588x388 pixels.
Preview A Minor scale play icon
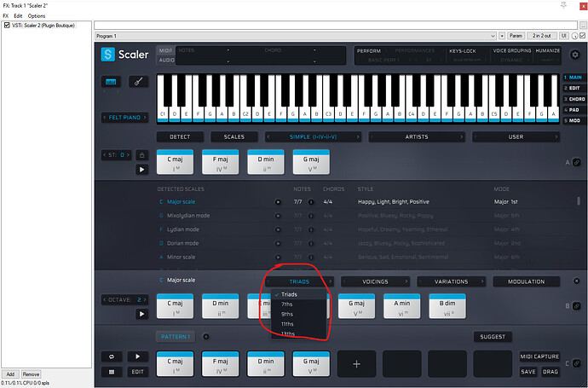point(278,258)
